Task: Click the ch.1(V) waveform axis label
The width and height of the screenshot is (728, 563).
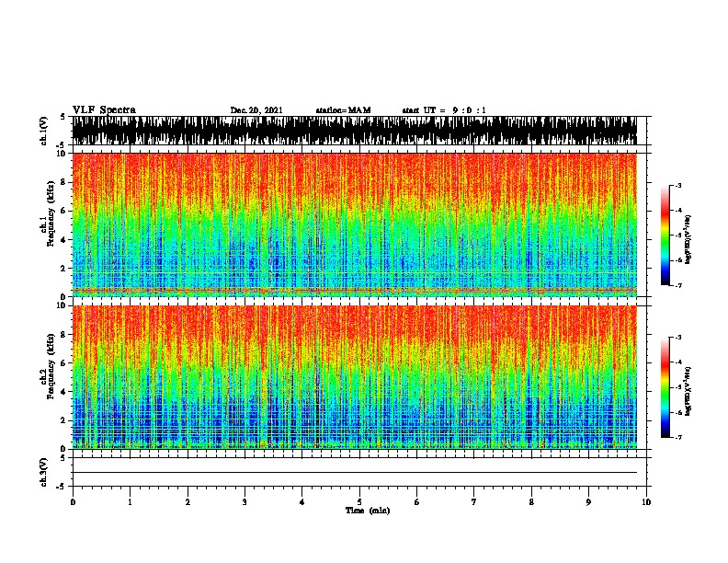Action: 44,131
